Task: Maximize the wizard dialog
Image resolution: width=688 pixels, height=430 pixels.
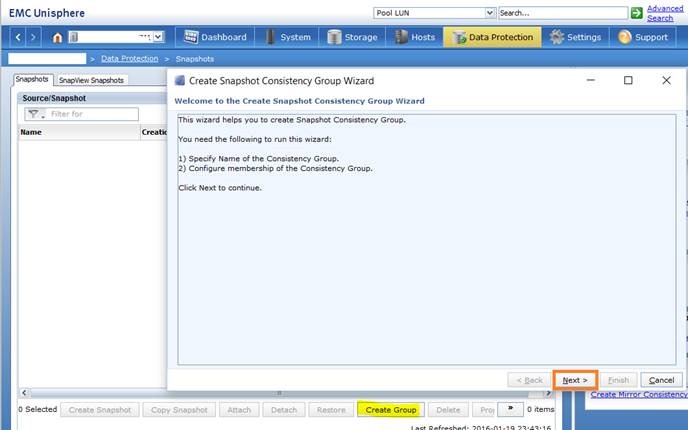Action: 628,80
